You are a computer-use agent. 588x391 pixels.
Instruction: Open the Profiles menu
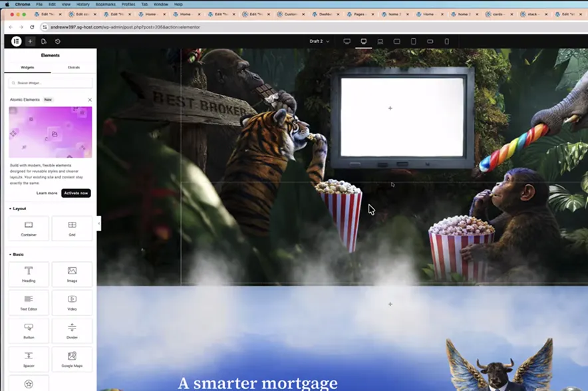click(x=128, y=4)
